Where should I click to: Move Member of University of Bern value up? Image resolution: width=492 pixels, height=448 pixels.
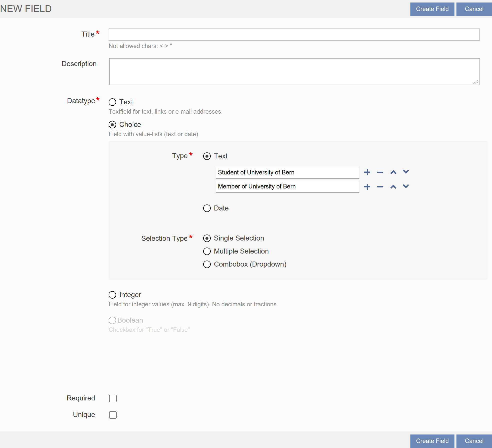tap(393, 187)
